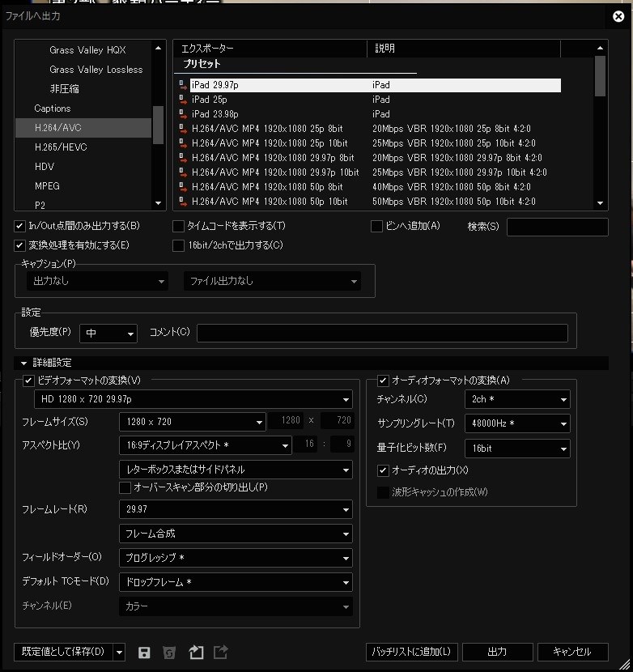Toggle オーディオフォーマットの変換 checkbox
Screen dimensions: 633x672
click(x=383, y=381)
